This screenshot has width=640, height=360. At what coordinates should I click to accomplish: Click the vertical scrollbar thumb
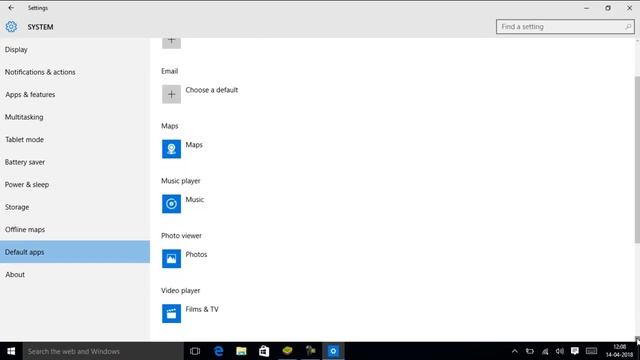click(x=637, y=160)
